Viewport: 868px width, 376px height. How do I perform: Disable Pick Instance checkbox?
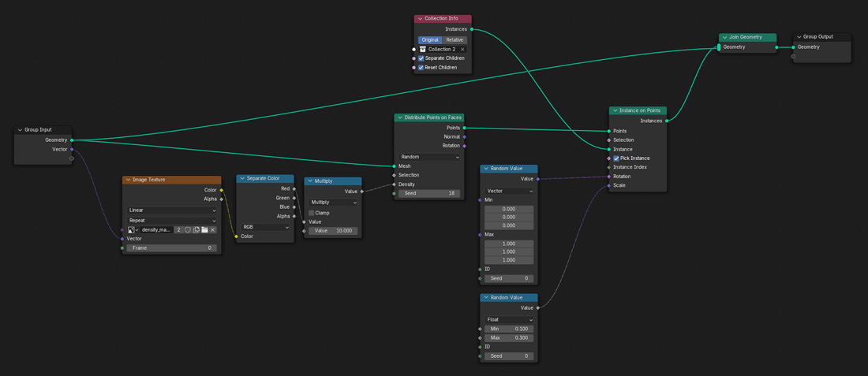tap(616, 158)
